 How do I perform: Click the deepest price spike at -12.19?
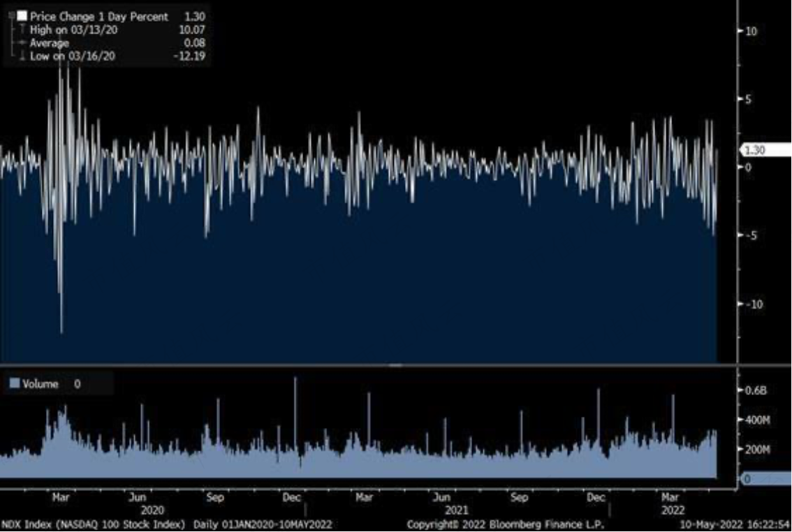coord(61,331)
